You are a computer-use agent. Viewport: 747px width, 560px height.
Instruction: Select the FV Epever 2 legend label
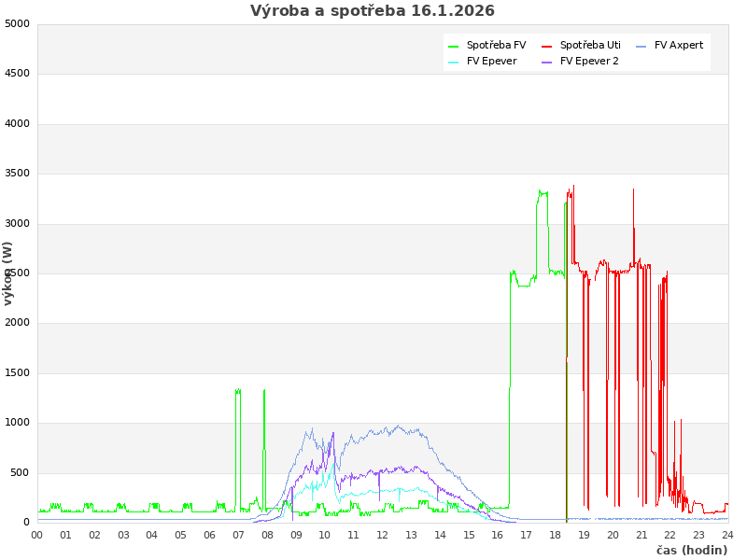(x=589, y=62)
